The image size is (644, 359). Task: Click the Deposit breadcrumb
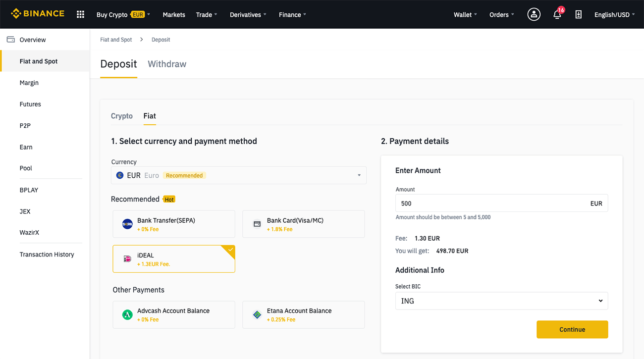161,40
